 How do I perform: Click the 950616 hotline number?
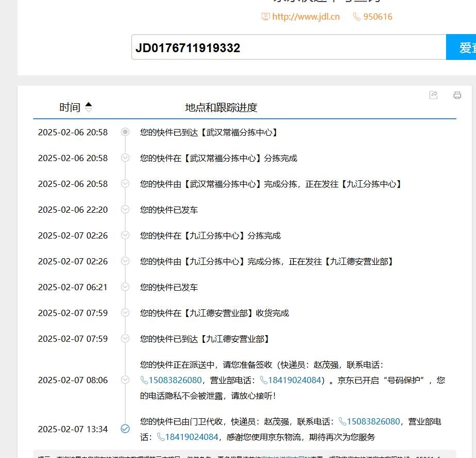(x=377, y=17)
